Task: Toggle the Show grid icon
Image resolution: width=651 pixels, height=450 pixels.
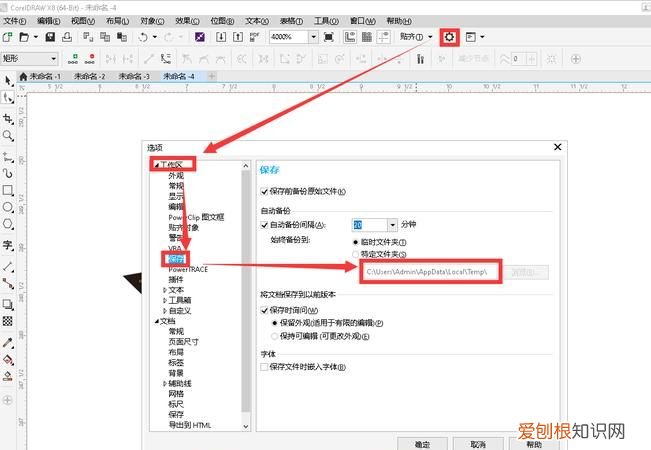Action: (367, 37)
